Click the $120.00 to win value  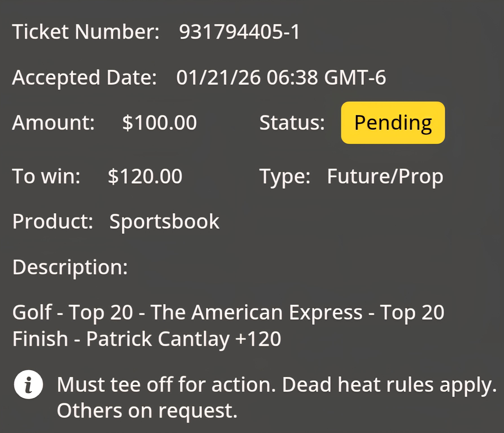(x=145, y=176)
